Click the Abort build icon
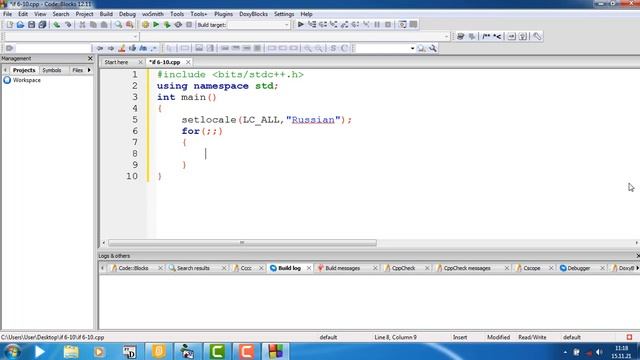 [x=189, y=25]
